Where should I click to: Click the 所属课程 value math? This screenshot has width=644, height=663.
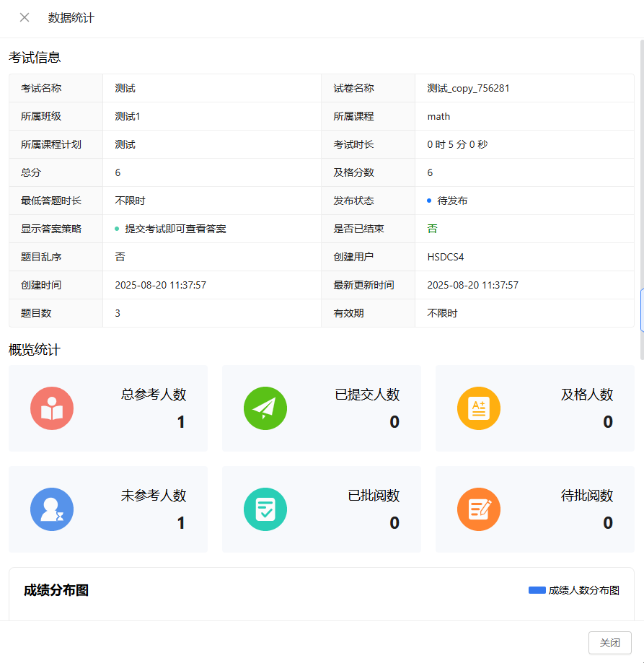coord(438,116)
